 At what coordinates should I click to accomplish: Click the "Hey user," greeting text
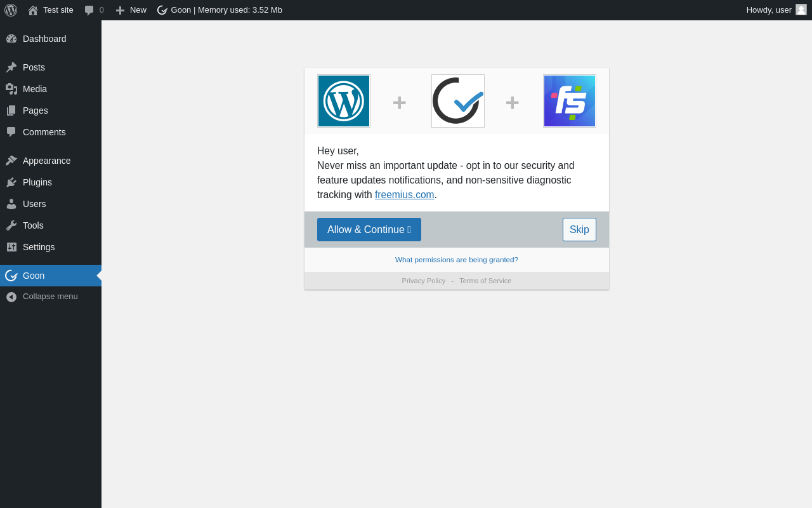click(338, 151)
